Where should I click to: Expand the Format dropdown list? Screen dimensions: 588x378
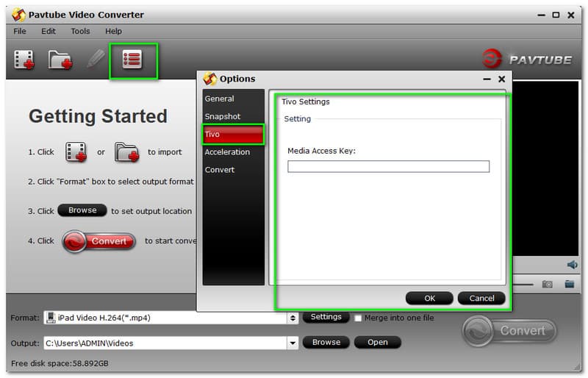[x=293, y=318]
